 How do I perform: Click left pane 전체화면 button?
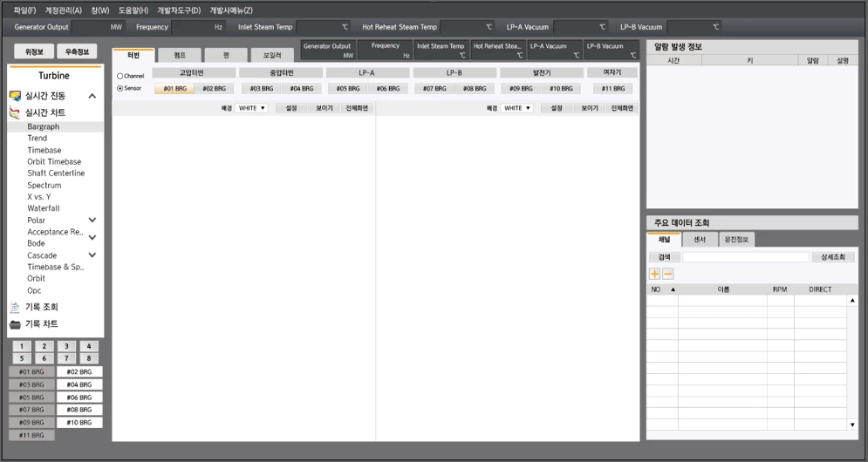357,108
